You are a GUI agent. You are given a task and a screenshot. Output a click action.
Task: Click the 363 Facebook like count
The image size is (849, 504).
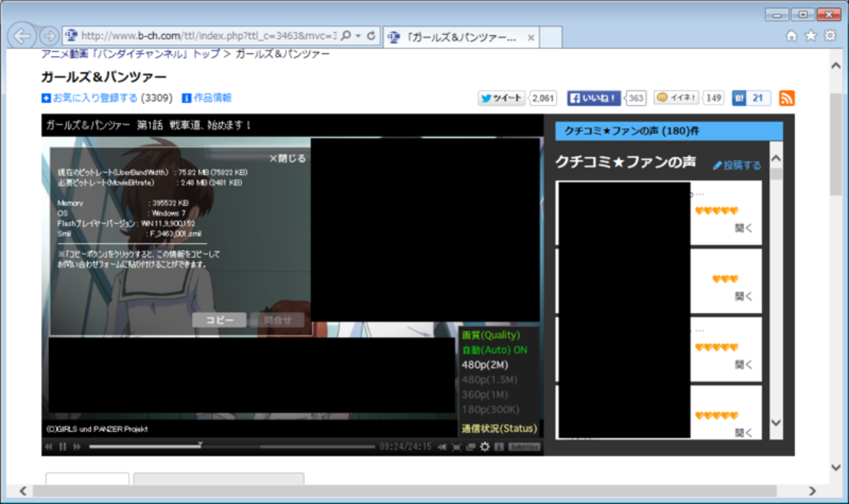tap(635, 99)
